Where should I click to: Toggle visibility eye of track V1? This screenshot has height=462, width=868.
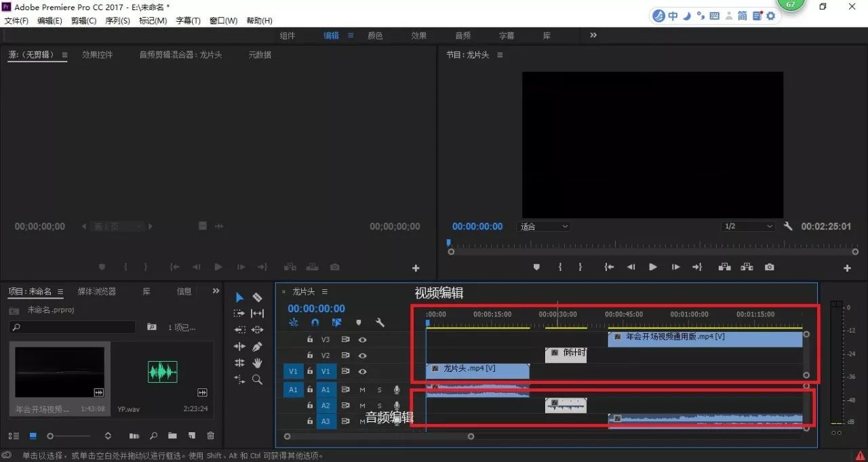pyautogui.click(x=363, y=371)
